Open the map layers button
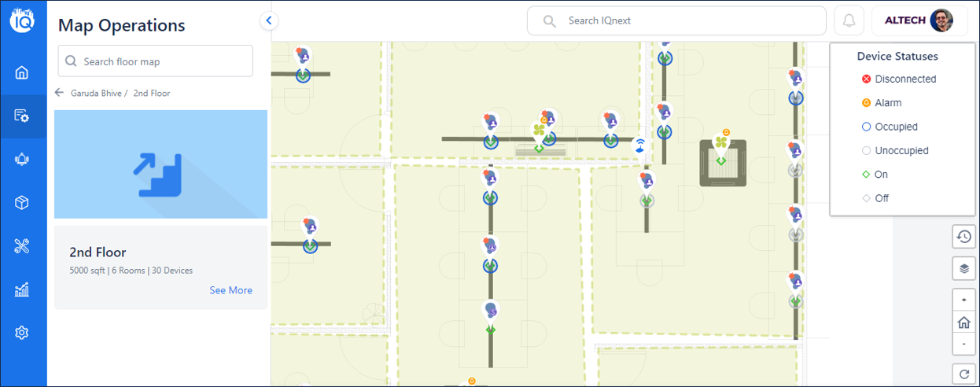The height and width of the screenshot is (387, 980). pos(963,268)
